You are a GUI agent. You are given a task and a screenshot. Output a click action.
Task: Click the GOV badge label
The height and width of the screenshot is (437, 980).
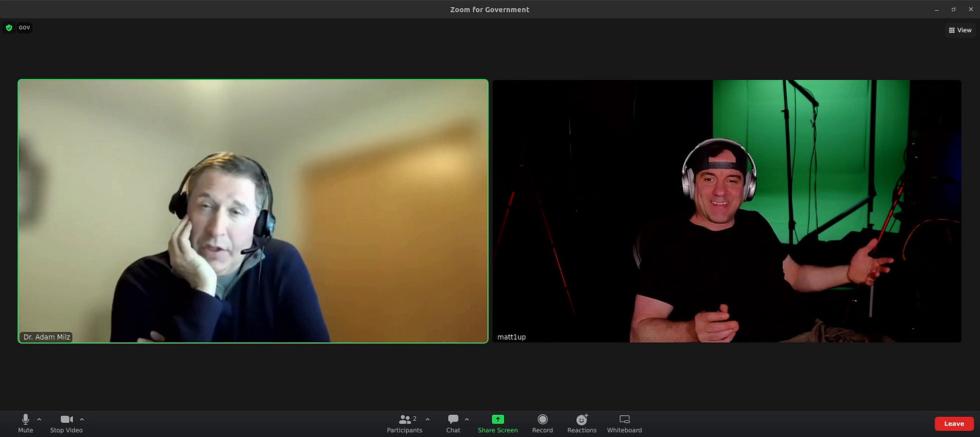tap(24, 28)
